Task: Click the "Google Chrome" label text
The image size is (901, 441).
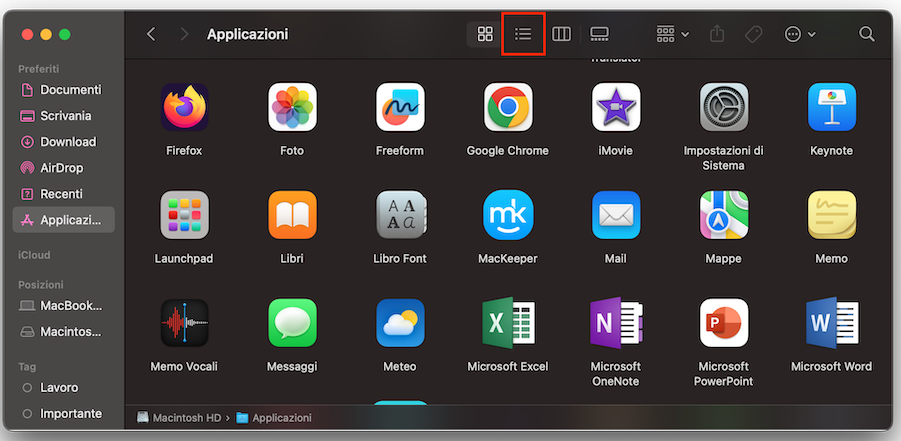Action: coord(508,151)
